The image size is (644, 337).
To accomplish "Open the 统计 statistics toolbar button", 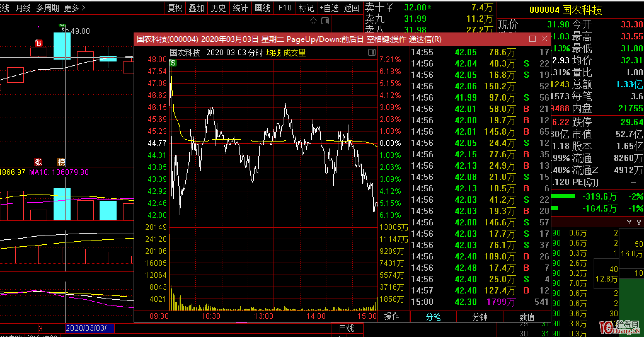I will tap(240, 8).
